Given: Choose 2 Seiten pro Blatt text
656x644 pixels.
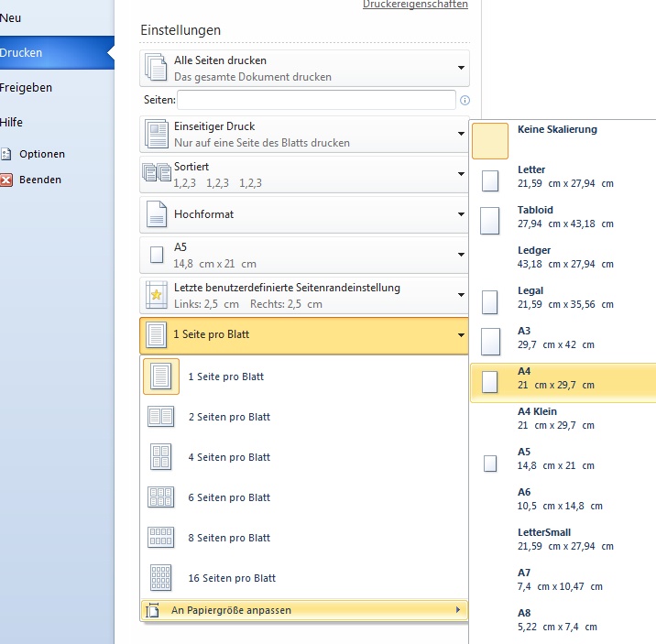Looking at the screenshot, I should coord(229,417).
